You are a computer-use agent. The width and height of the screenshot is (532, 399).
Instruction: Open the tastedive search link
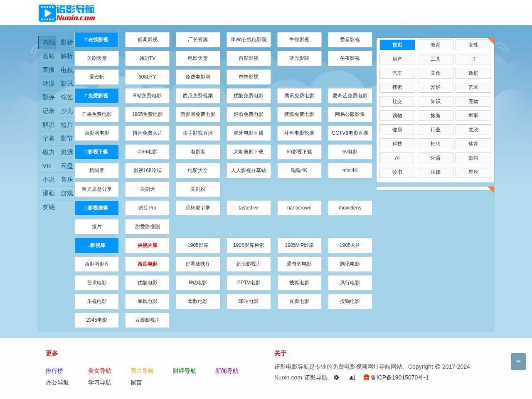[x=249, y=208]
